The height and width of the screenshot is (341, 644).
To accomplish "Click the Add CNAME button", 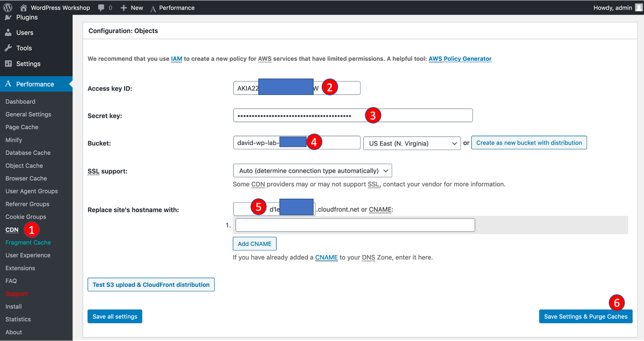I will pos(255,244).
